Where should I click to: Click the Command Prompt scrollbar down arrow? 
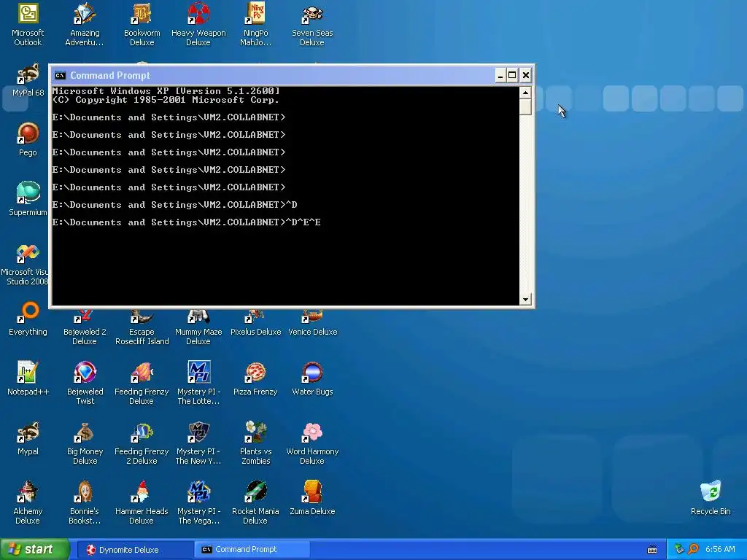click(525, 300)
